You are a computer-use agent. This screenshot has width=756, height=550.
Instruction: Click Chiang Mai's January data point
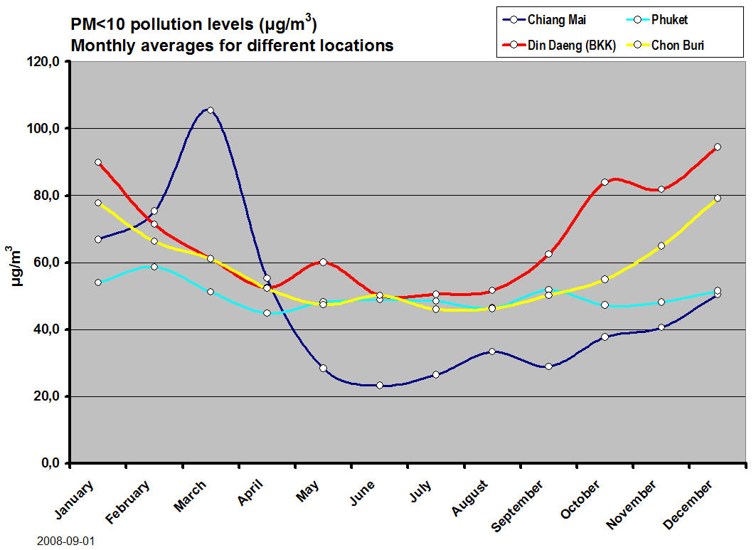98,239
